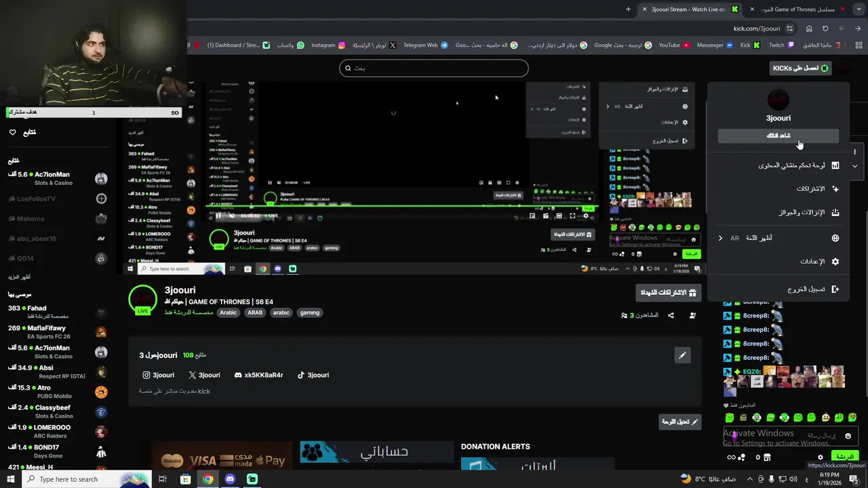
Task: Click the Discord taskbar icon
Action: (x=230, y=479)
